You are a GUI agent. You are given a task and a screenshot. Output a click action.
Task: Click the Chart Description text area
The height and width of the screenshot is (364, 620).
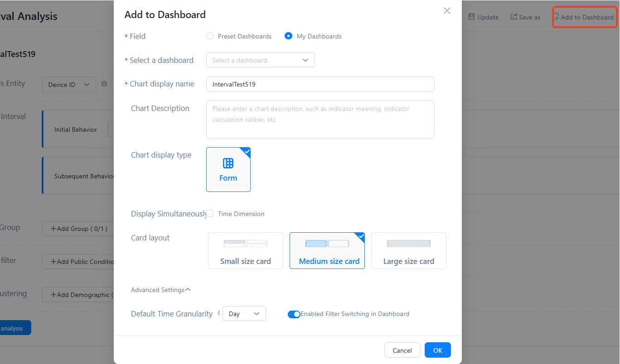click(x=320, y=119)
